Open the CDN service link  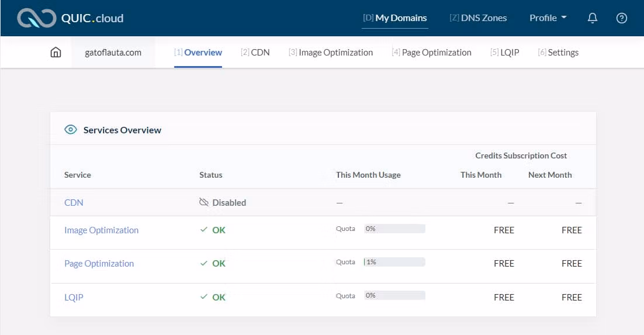tap(74, 203)
